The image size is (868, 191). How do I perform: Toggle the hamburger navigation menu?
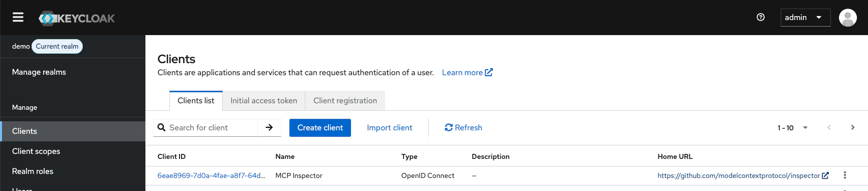[x=18, y=18]
